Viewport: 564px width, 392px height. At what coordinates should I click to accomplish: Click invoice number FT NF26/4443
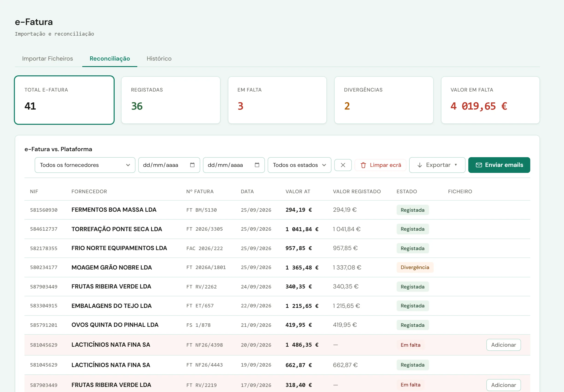pos(205,365)
